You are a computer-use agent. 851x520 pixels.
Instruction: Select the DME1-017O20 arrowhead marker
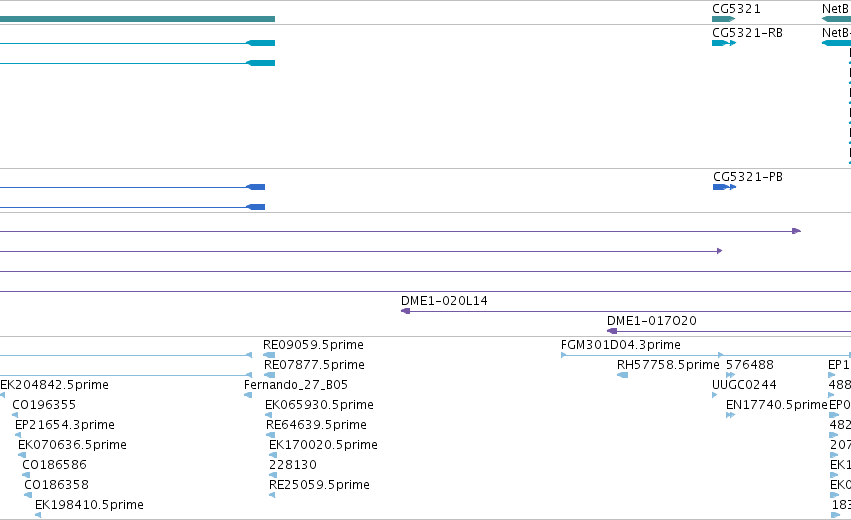(612, 331)
